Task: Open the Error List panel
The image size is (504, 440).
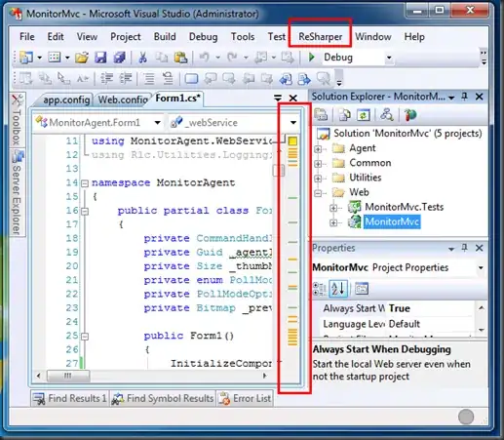Action: (245, 398)
